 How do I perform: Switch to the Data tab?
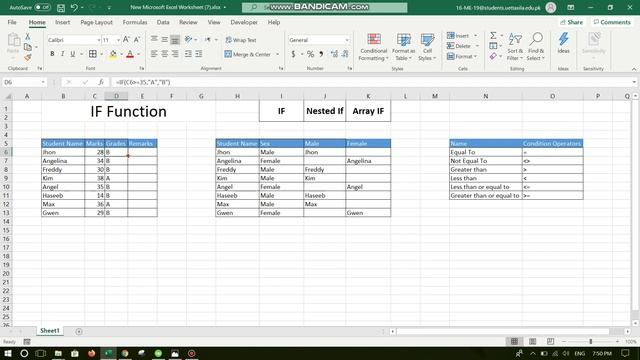(163, 22)
